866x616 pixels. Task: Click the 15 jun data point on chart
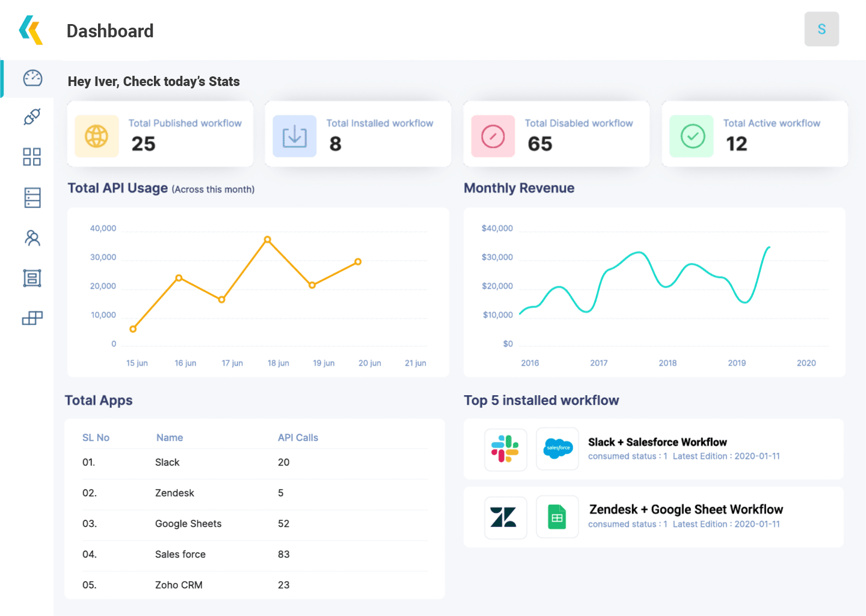[133, 329]
